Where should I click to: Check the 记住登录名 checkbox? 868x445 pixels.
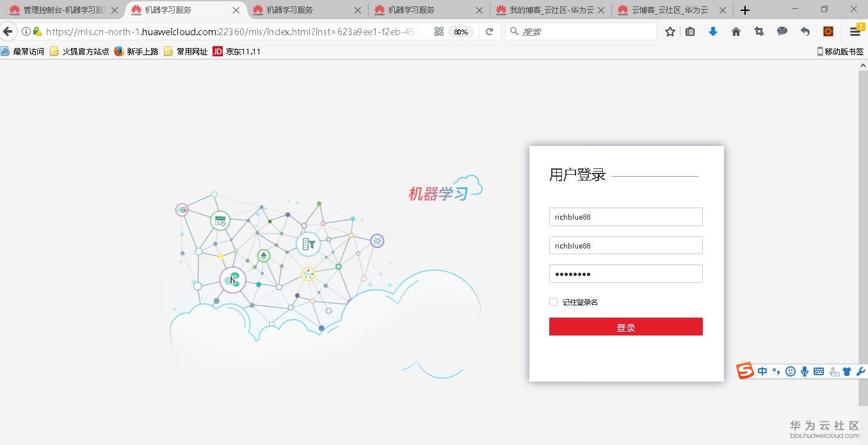point(552,302)
